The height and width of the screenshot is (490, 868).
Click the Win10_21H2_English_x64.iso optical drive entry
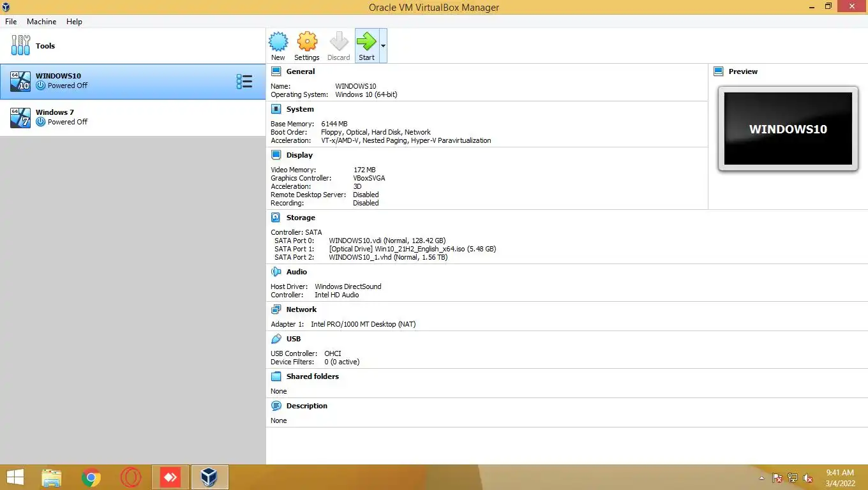412,249
